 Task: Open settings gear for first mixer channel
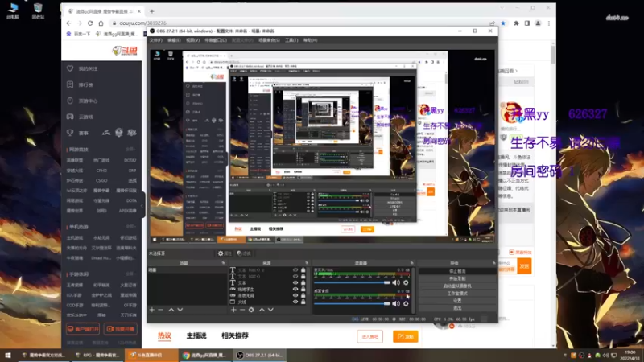(406, 282)
